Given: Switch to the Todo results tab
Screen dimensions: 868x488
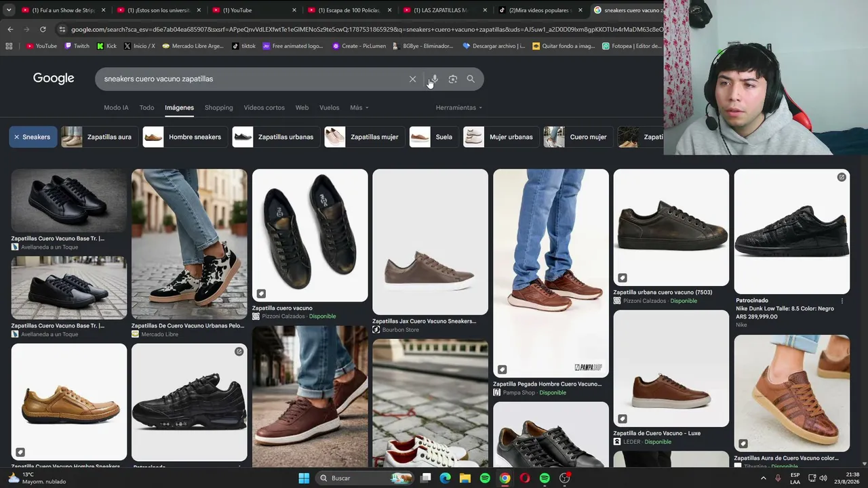Looking at the screenshot, I should coord(146,108).
